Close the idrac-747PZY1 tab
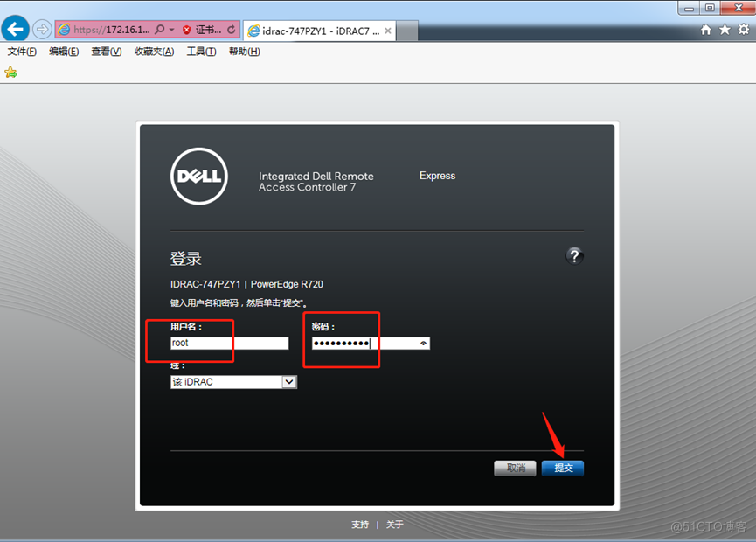756x542 pixels. [x=388, y=31]
